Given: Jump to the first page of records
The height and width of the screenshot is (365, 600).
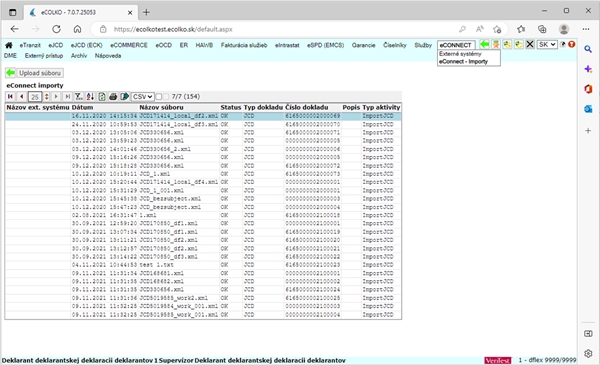Looking at the screenshot, I should 10,96.
